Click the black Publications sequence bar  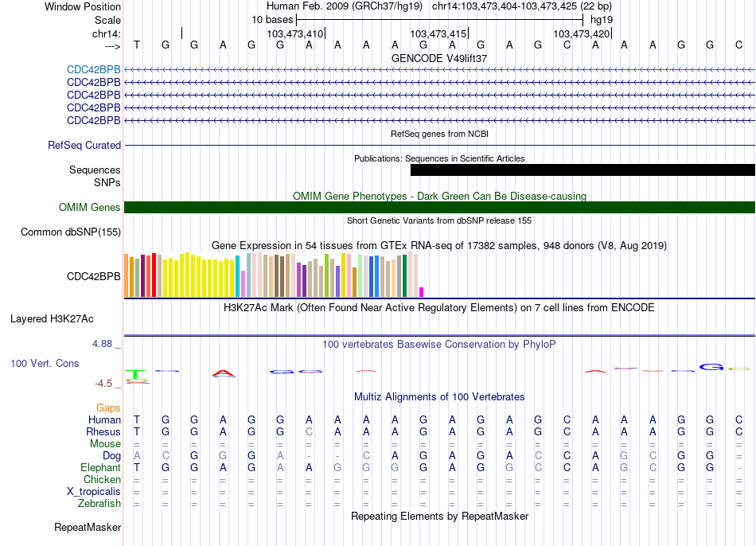(x=583, y=170)
